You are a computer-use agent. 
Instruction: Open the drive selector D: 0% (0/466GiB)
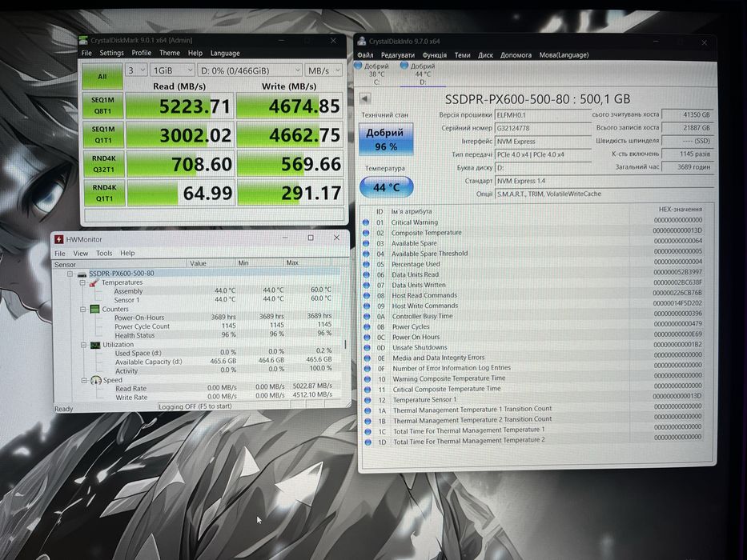pyautogui.click(x=250, y=70)
